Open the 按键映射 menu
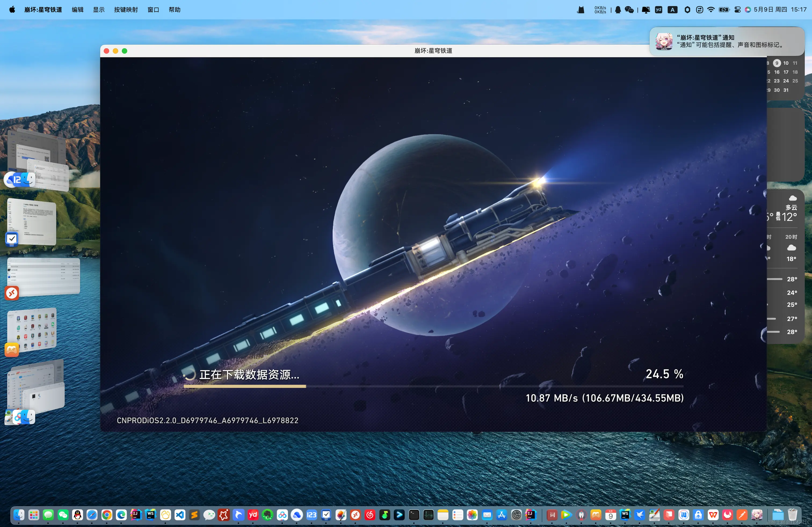This screenshot has width=812, height=527. pos(126,10)
